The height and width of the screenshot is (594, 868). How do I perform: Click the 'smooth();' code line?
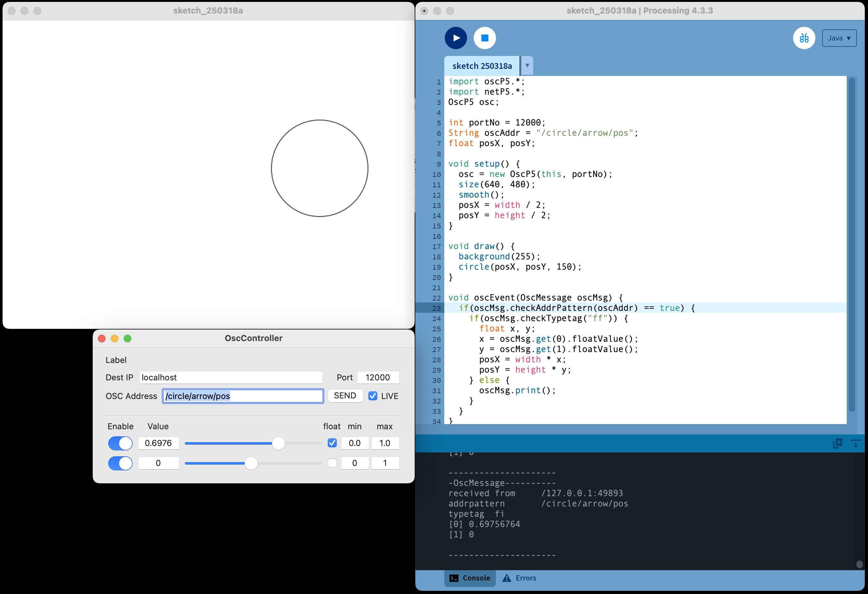481,195
